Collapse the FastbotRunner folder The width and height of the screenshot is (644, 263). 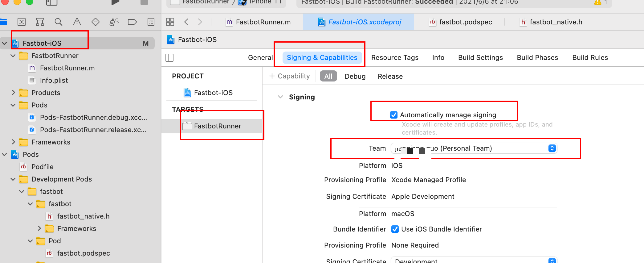[x=13, y=56]
